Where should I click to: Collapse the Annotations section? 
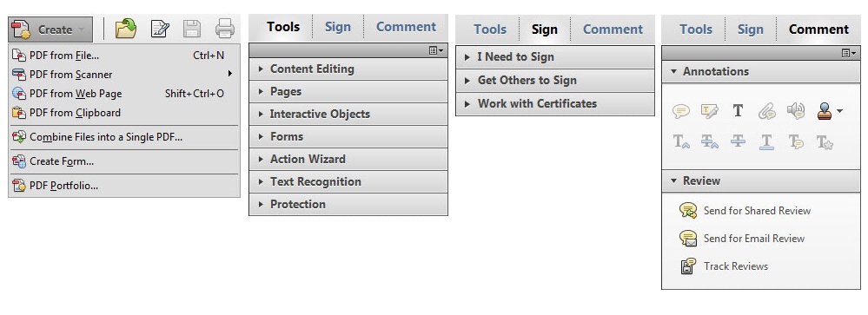click(x=761, y=72)
